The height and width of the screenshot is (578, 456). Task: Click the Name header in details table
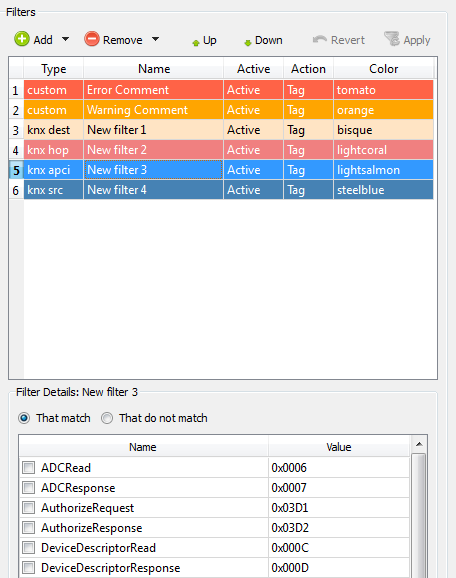click(x=143, y=447)
